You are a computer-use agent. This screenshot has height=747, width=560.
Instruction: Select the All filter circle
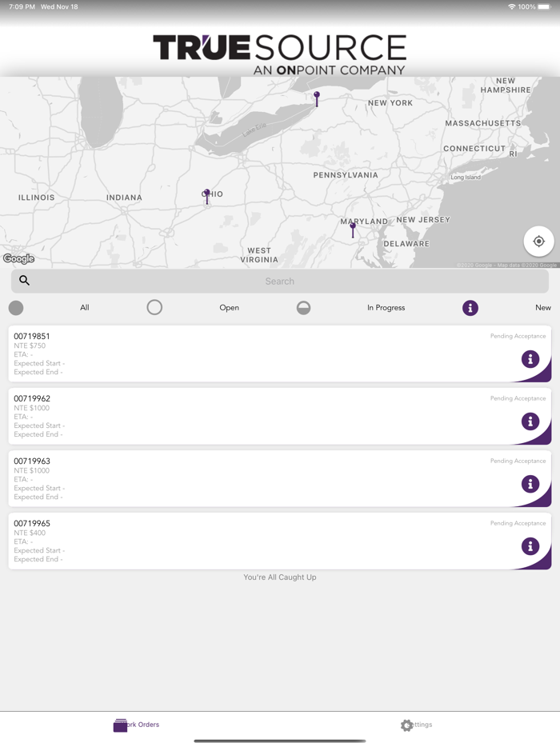[16, 308]
